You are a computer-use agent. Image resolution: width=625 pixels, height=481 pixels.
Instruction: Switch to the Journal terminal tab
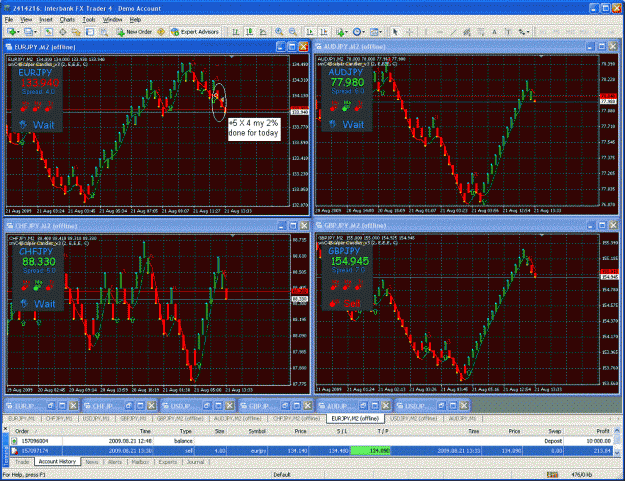(x=195, y=462)
